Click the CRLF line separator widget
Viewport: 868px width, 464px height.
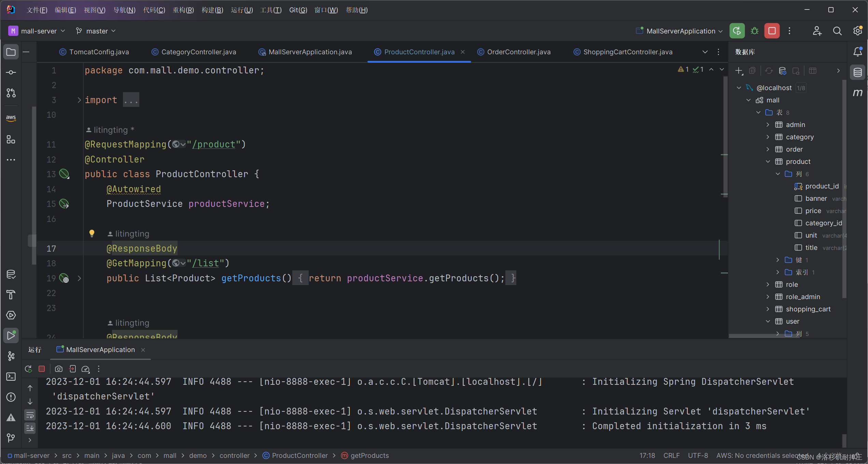point(671,455)
